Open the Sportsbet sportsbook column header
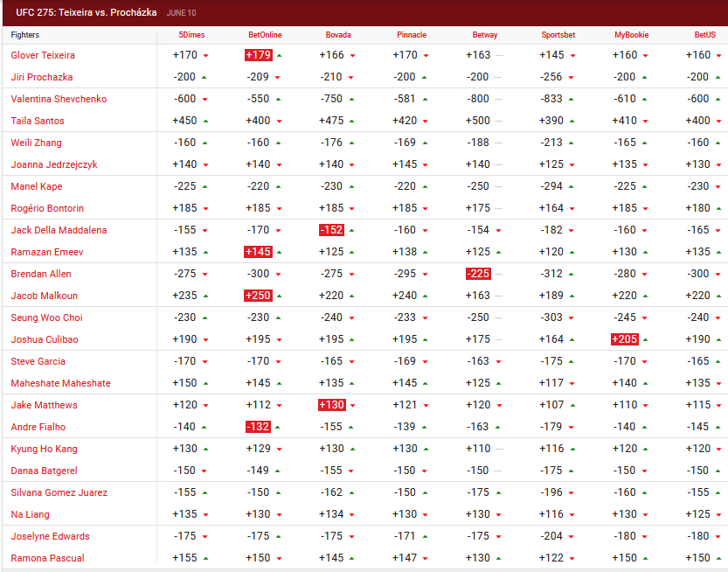 558,35
